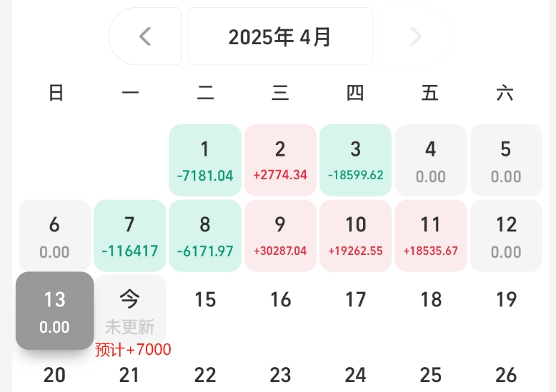Select April 12 day cell
The image size is (556, 392).
click(x=506, y=236)
